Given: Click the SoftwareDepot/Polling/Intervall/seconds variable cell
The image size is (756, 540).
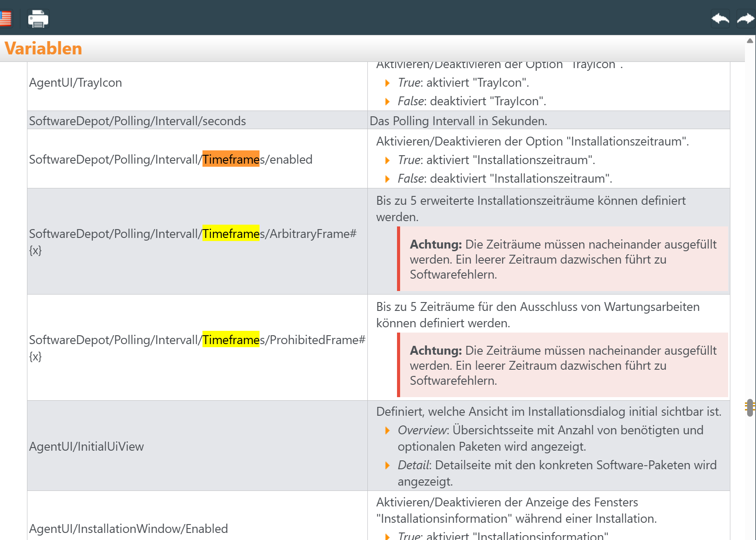Looking at the screenshot, I should pos(137,121).
